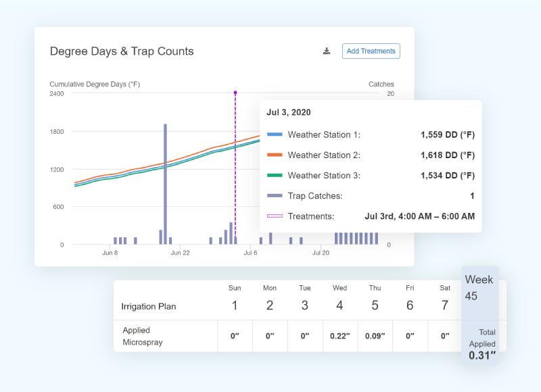Click the 0.09″ applied value for Thursday

pos(375,336)
